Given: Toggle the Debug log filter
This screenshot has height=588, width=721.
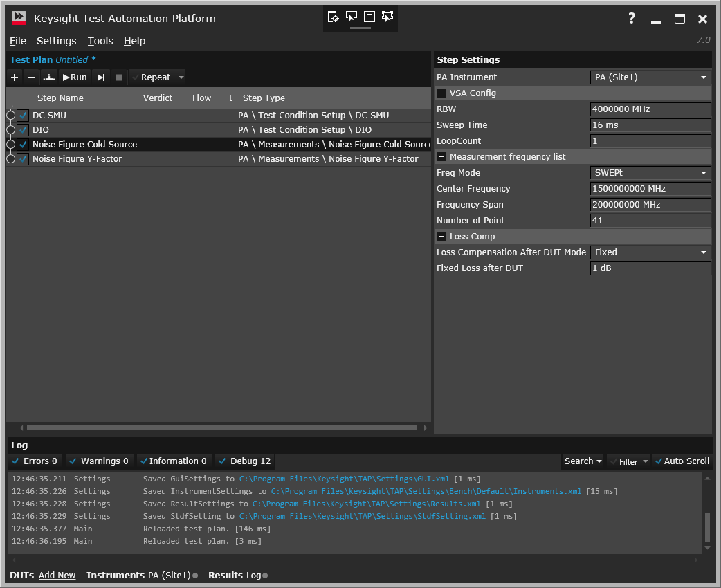Looking at the screenshot, I should point(245,461).
